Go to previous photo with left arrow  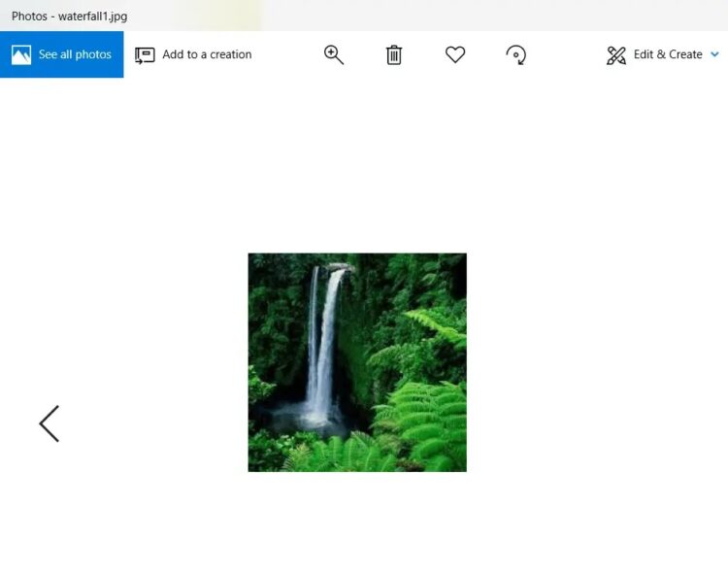50,423
